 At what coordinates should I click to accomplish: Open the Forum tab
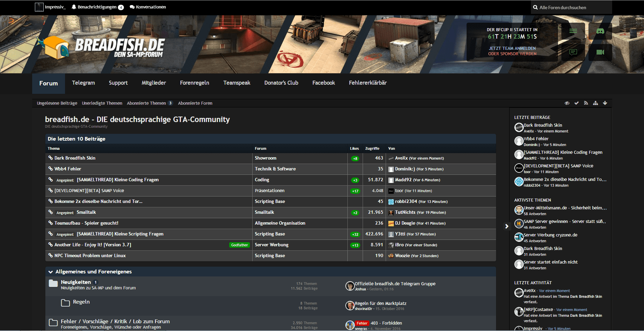48,83
